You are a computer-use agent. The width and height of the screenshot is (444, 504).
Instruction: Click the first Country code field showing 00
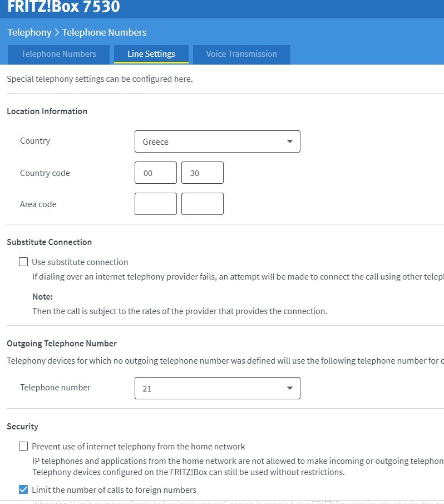click(156, 173)
